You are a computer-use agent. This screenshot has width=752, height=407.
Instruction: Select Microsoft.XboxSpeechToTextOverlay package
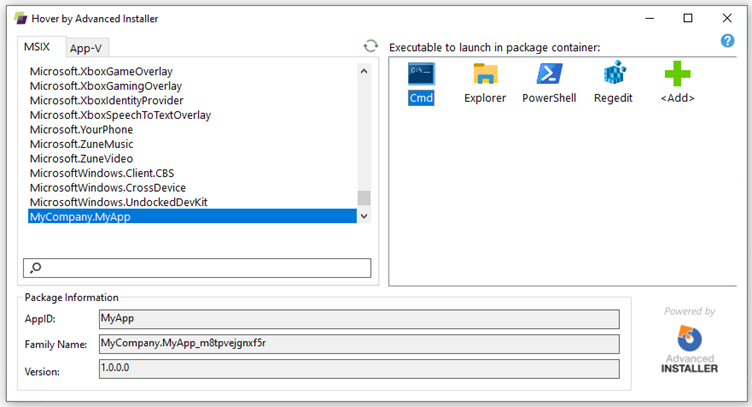192,115
